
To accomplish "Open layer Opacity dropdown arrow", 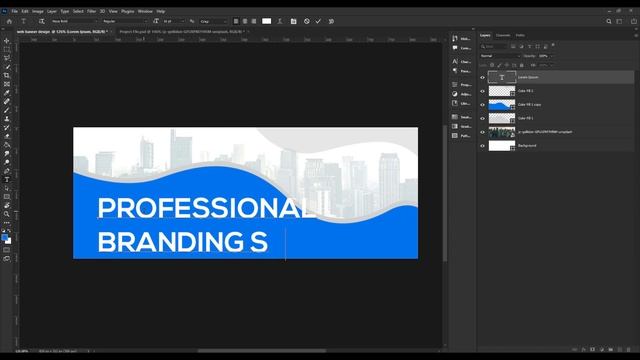I will (551, 56).
